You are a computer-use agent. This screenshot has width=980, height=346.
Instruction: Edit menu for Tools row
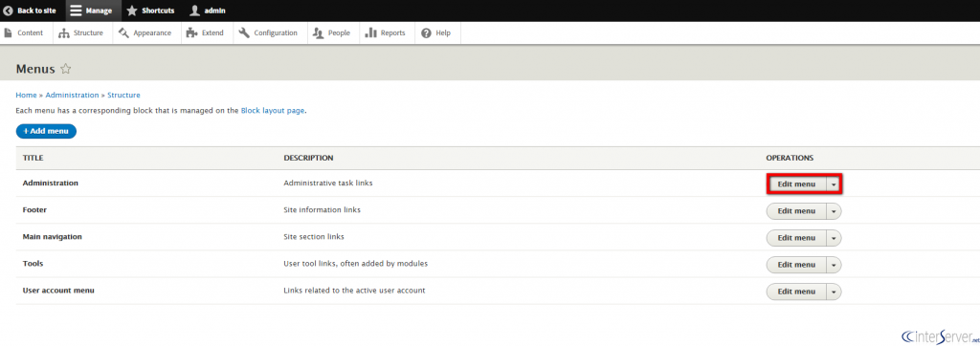[x=796, y=265]
